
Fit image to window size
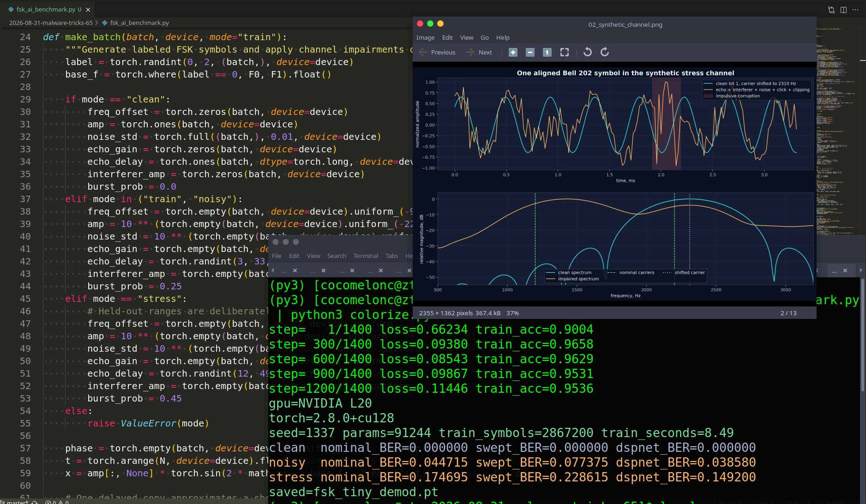[565, 53]
